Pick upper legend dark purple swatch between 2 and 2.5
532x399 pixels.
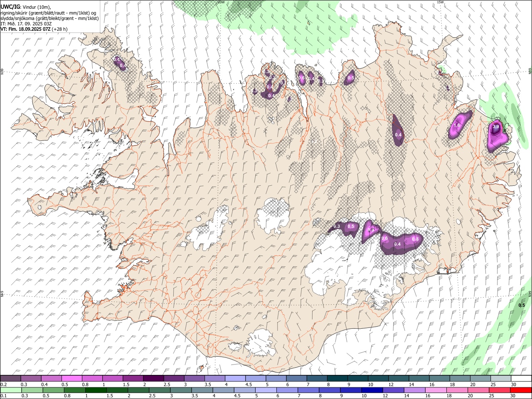[153, 378]
